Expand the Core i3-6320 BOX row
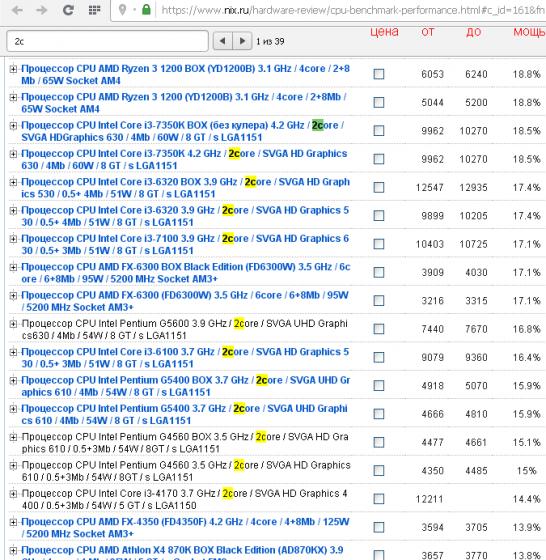 pos(13,182)
